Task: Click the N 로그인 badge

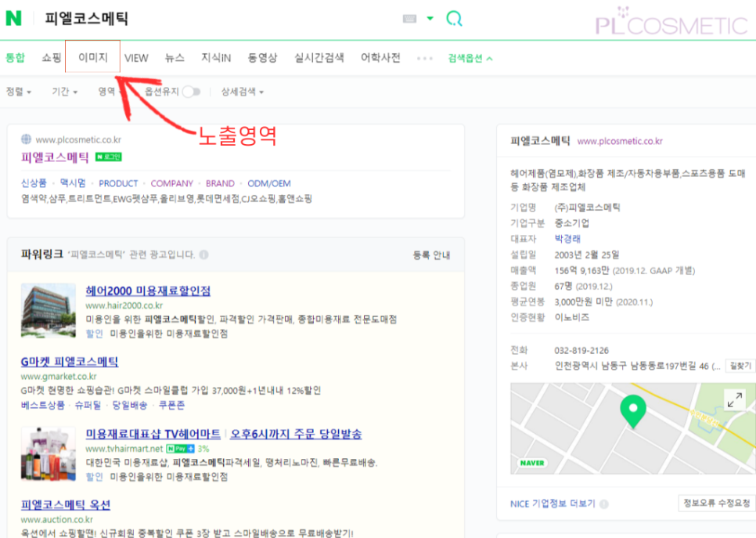Action: point(109,157)
